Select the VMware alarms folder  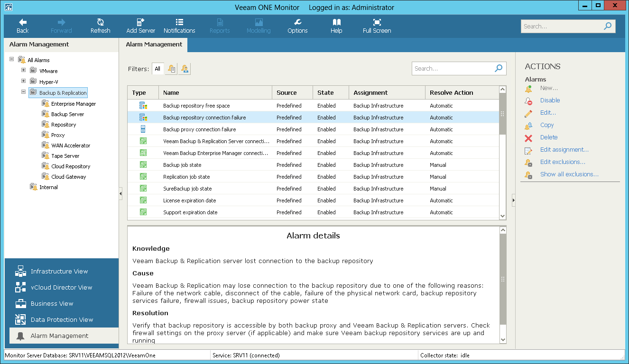click(x=48, y=71)
